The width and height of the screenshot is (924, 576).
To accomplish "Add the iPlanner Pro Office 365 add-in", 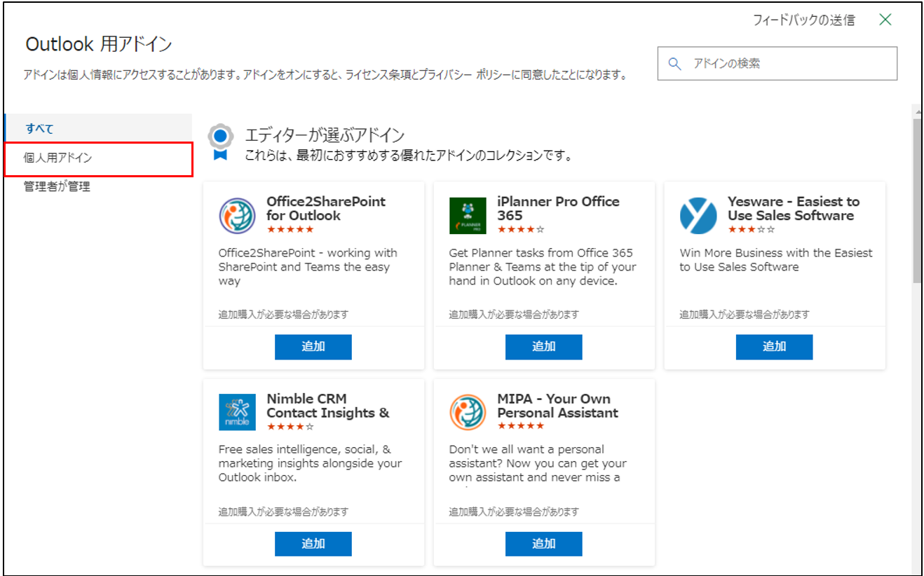I will point(543,346).
